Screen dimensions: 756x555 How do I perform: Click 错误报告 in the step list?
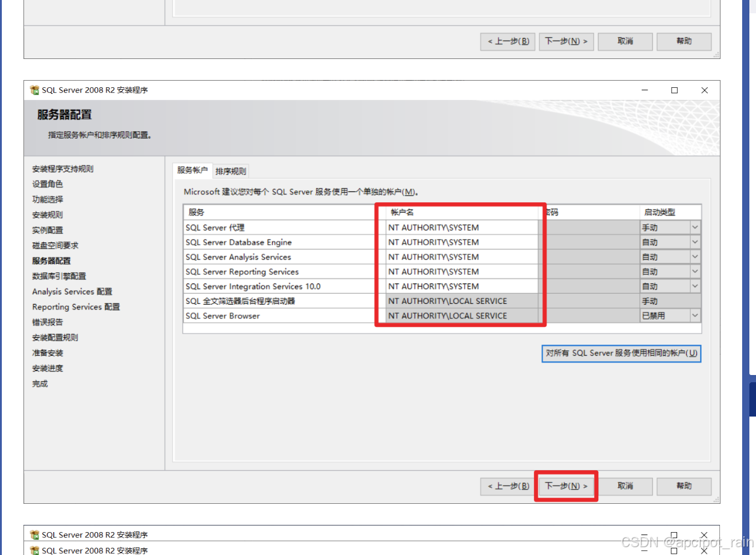click(x=48, y=322)
